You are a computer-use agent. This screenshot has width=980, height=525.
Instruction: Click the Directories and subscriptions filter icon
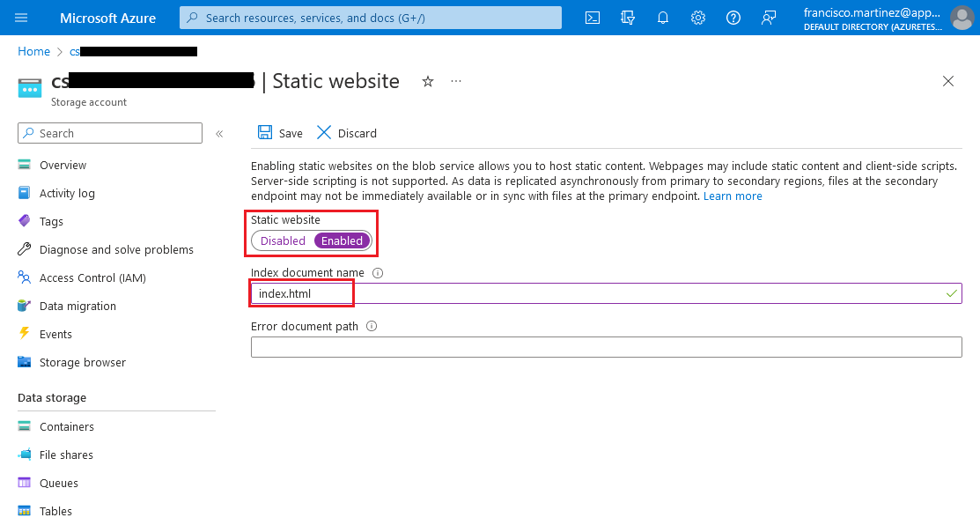[628, 18]
